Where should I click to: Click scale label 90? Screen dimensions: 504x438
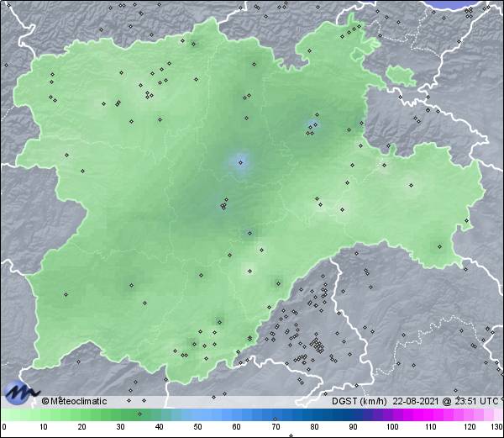(353, 427)
